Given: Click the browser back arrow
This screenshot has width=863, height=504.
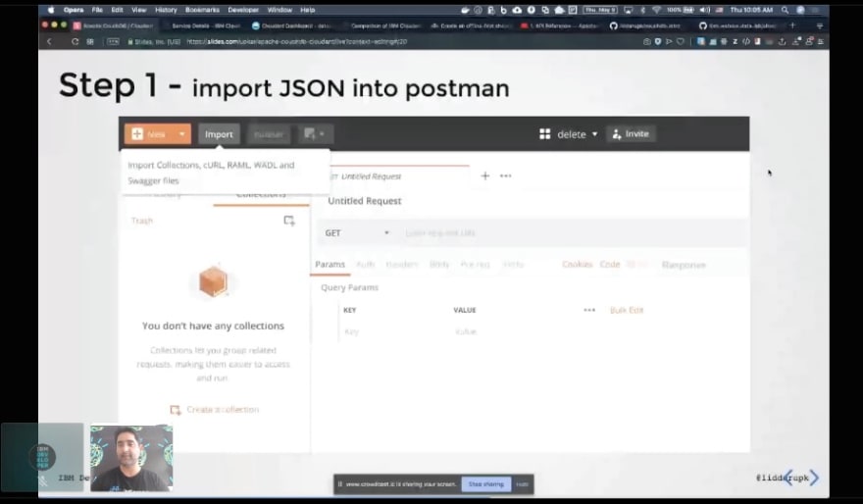Looking at the screenshot, I should coord(49,42).
